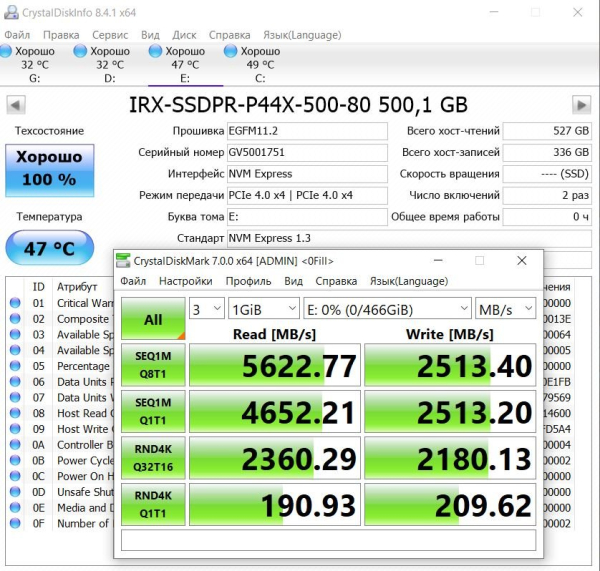This screenshot has width=600, height=571.
Task: Open CrystalDiskMark Язык(Language) menu
Action: (409, 281)
